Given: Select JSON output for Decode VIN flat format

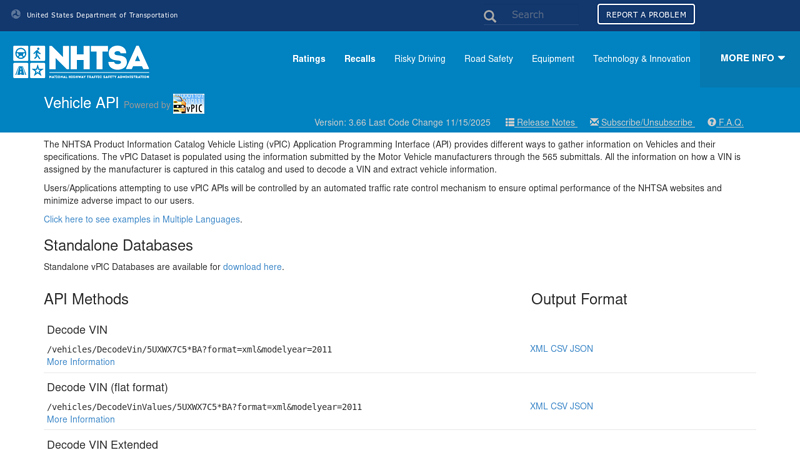Looking at the screenshot, I should tap(582, 406).
